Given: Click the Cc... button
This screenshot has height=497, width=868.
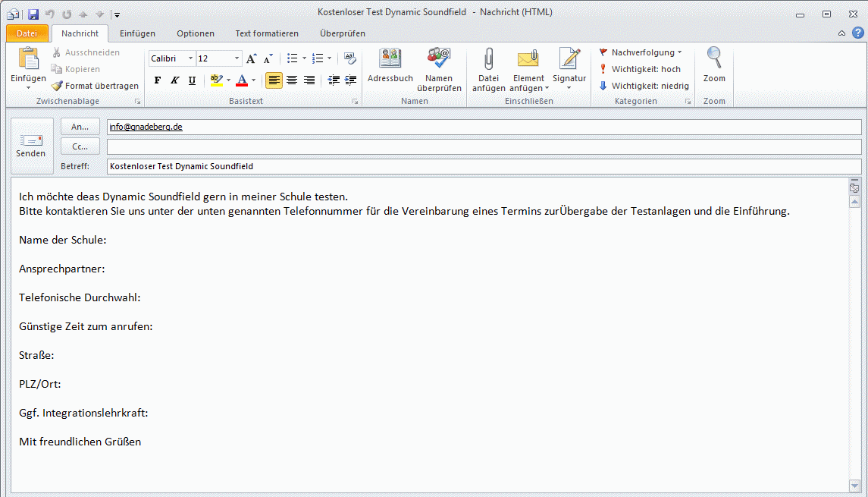Looking at the screenshot, I should click(80, 146).
